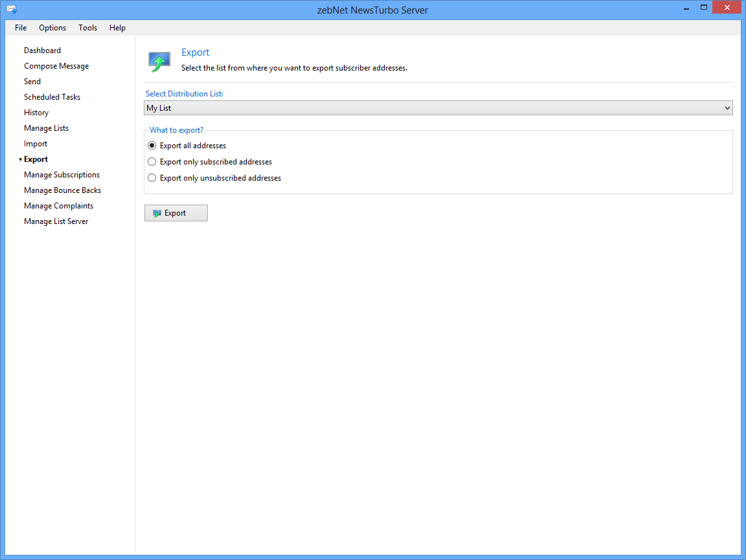The image size is (746, 560).
Task: Click the Export header monitor icon
Action: tap(159, 61)
